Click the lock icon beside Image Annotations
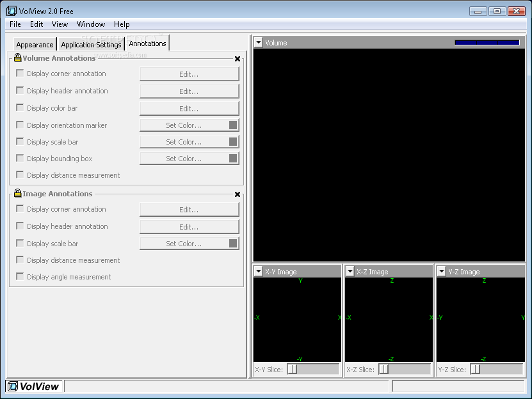The height and width of the screenshot is (399, 532). pyautogui.click(x=18, y=193)
